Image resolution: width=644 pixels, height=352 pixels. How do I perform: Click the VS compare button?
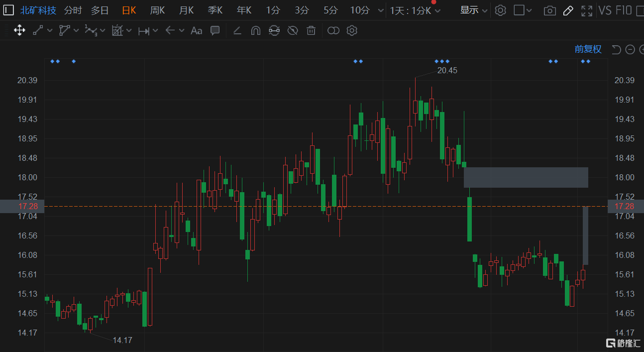tap(605, 10)
